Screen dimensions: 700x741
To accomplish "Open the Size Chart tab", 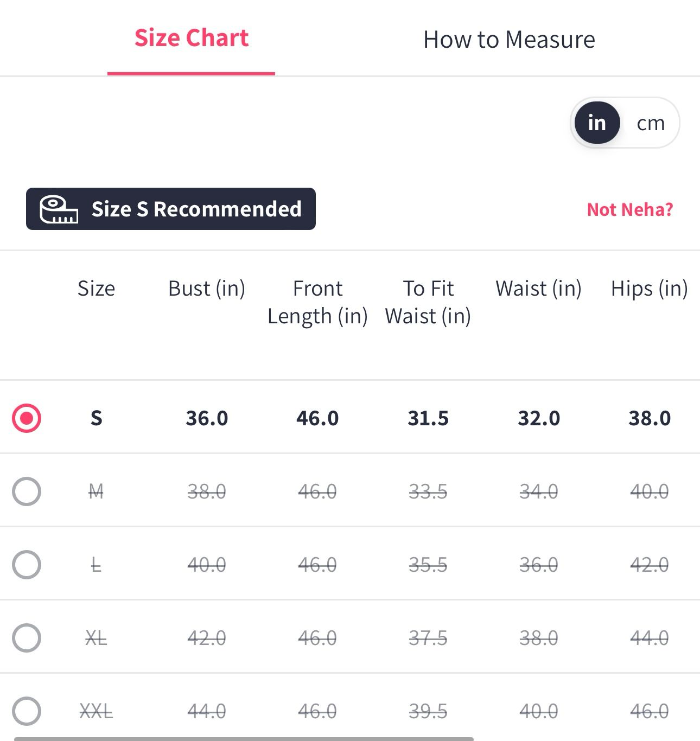I will pyautogui.click(x=191, y=39).
